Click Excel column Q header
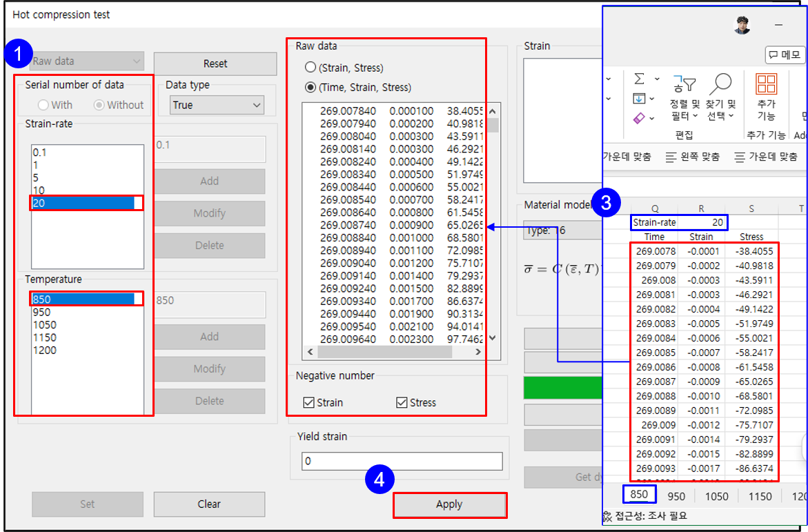Viewport: 808px width, 532px height. [x=654, y=209]
